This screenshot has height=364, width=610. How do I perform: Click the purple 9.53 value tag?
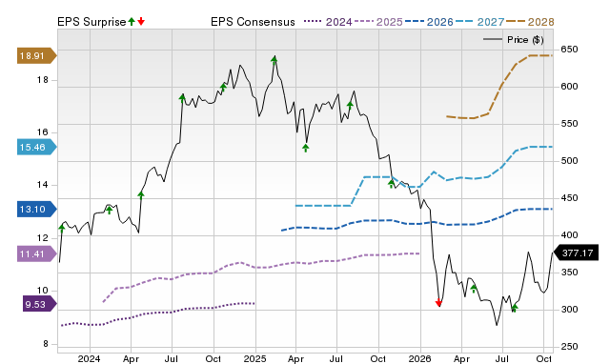pos(39,304)
